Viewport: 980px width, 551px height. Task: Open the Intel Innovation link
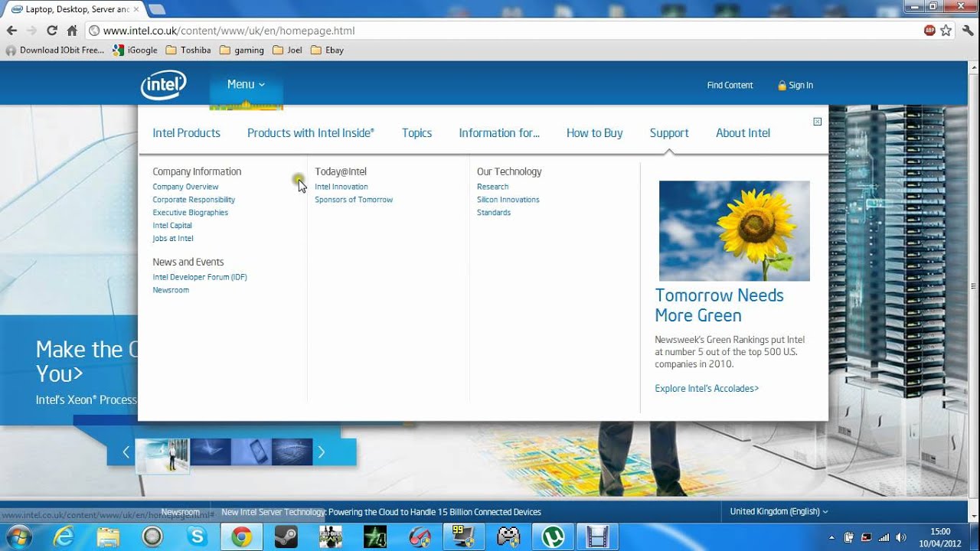point(341,187)
